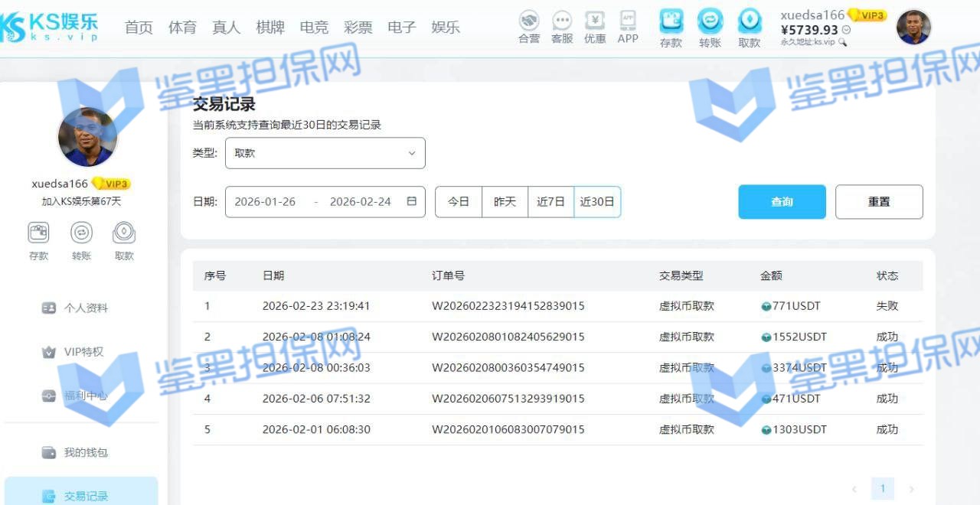
Task: Select the 近7日 quick date filter
Action: point(550,202)
